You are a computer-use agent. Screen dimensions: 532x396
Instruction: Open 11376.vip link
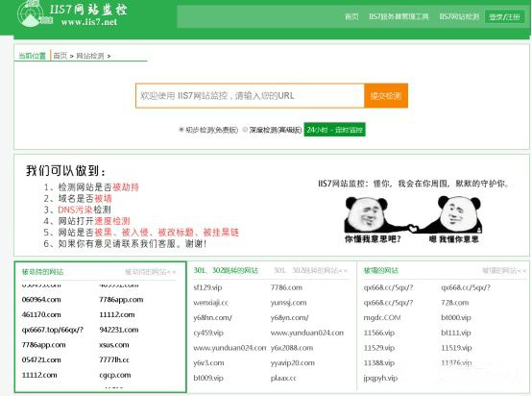[456, 362]
